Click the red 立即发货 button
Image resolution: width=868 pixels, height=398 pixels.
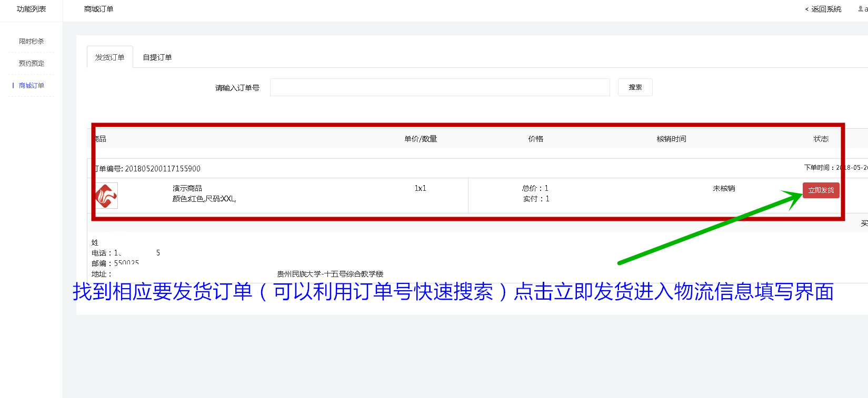click(821, 190)
